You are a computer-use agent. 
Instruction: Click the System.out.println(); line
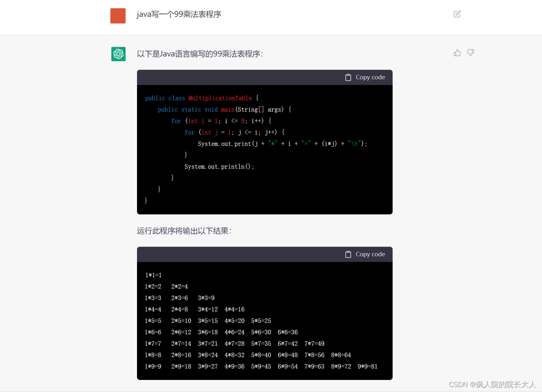[x=219, y=166]
